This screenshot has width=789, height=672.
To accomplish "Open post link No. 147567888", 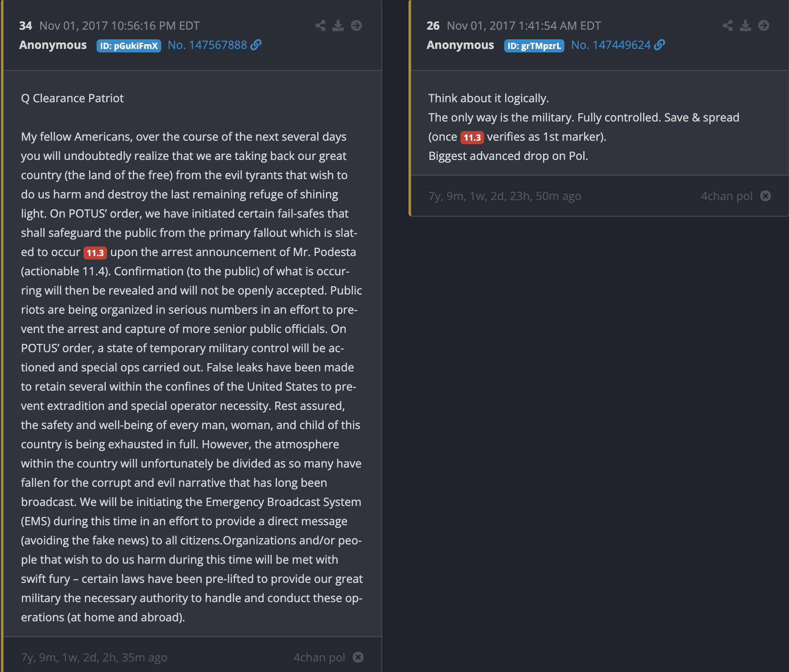I will [x=208, y=45].
